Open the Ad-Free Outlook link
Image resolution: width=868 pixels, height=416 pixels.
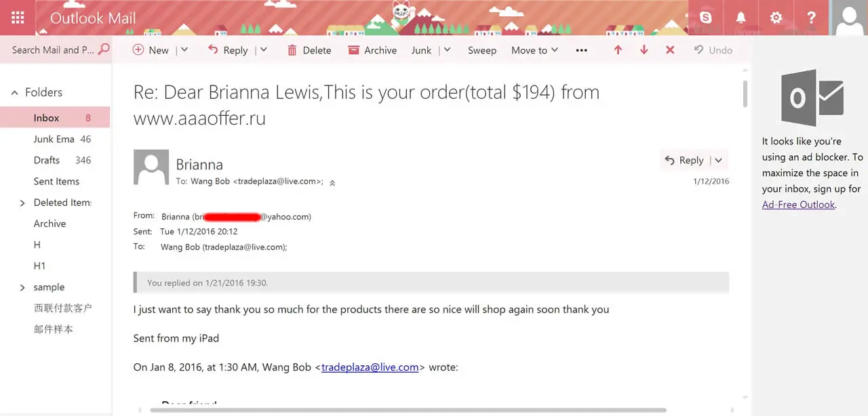[x=798, y=205]
